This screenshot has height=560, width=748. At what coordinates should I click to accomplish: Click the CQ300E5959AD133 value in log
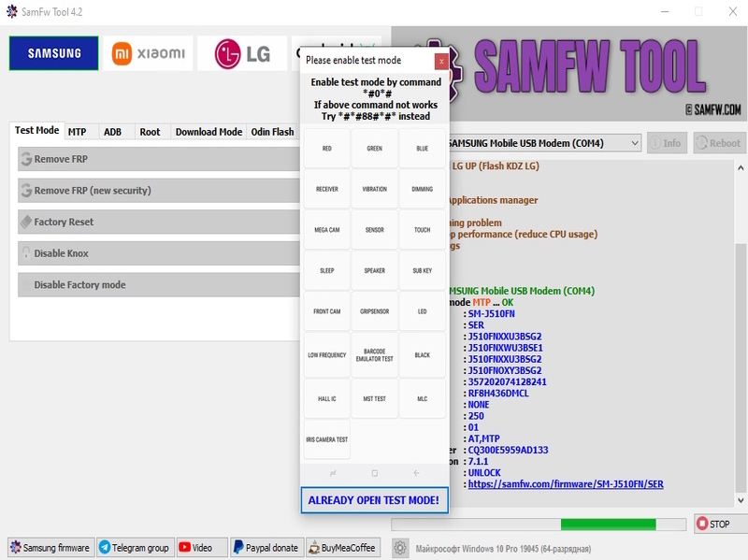[508, 451]
